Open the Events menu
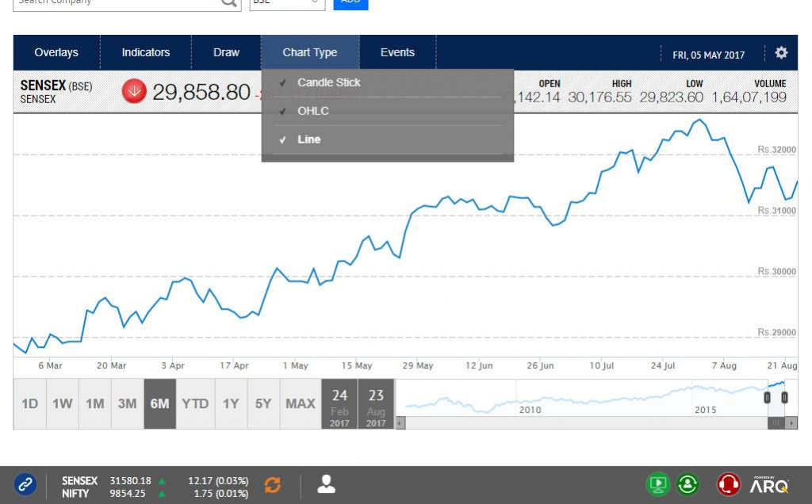 tap(397, 52)
